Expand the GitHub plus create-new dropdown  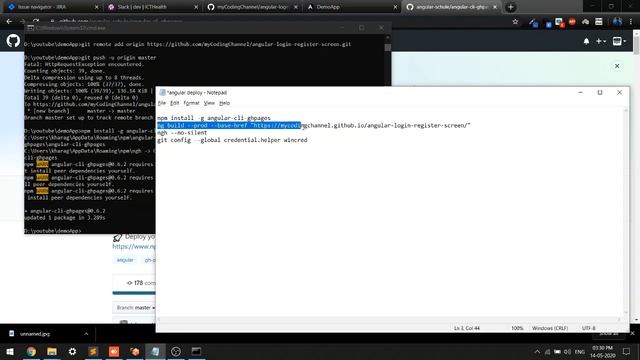(x=601, y=41)
